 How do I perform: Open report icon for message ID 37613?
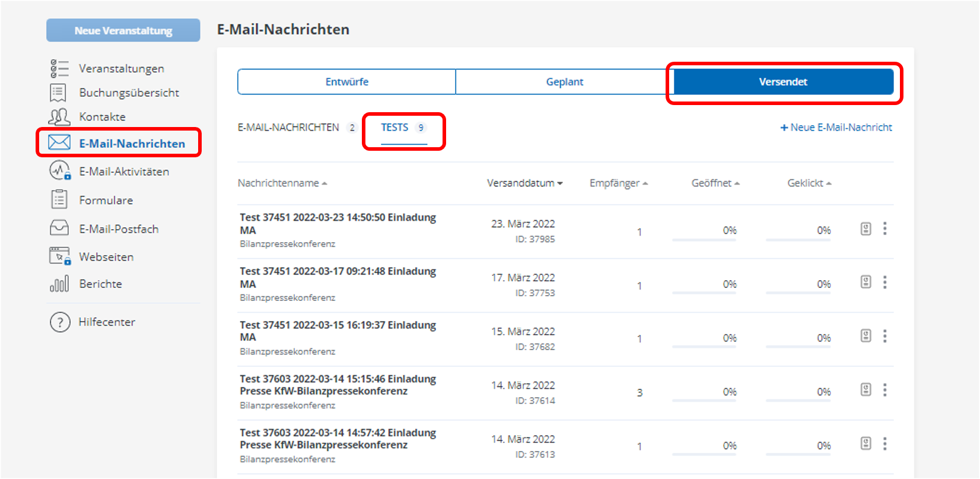click(866, 443)
